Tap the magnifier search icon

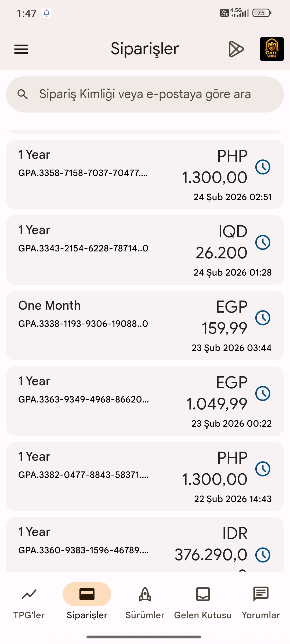[23, 94]
